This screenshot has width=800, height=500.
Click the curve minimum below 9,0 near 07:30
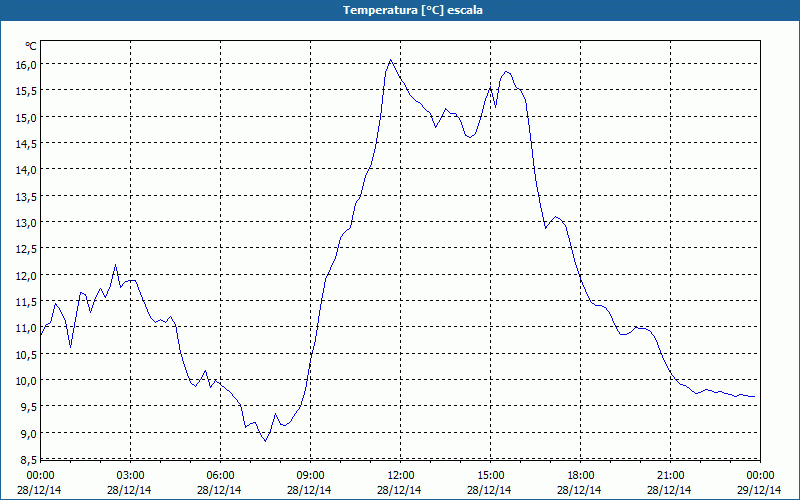(x=265, y=441)
